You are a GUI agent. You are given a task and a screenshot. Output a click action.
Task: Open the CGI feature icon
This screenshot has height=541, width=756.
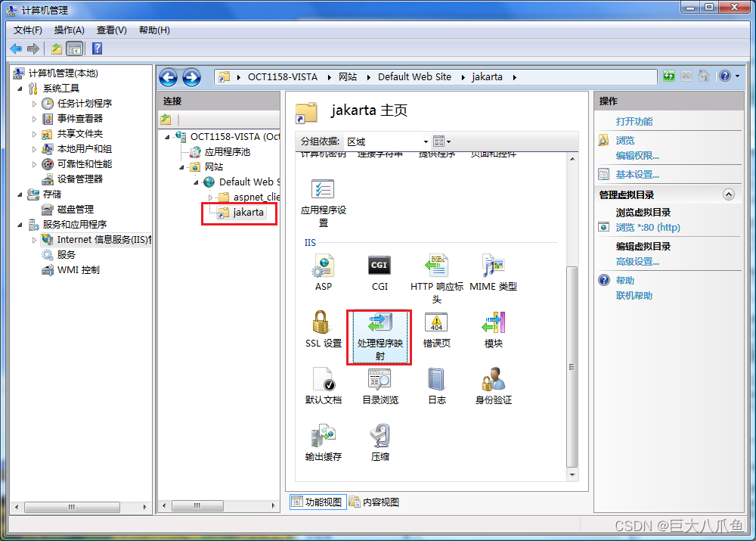pos(380,272)
